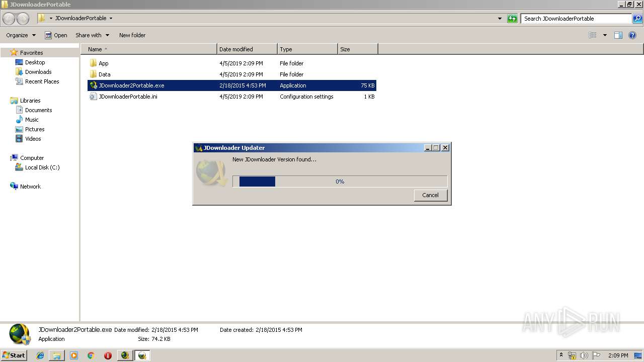Viewport: 644px width, 362px height.
Task: Launch Windows Media Player from taskbar
Action: pos(74,355)
